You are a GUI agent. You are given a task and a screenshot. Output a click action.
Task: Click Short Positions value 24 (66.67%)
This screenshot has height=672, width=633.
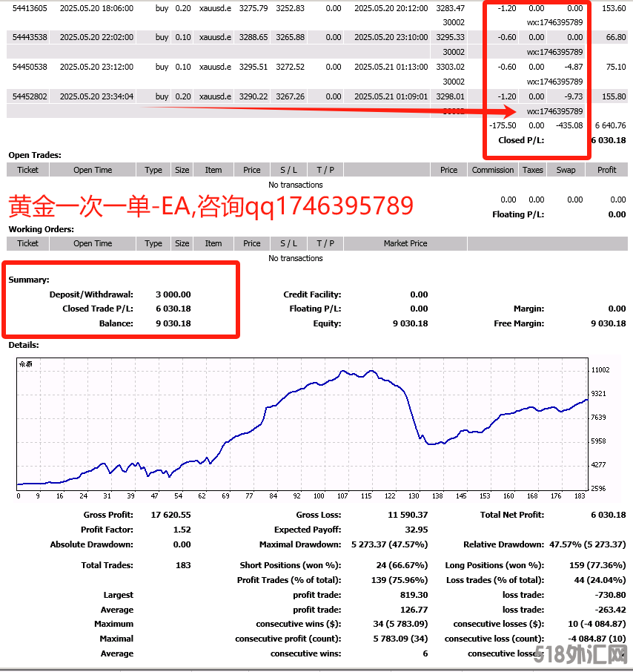[x=402, y=565]
